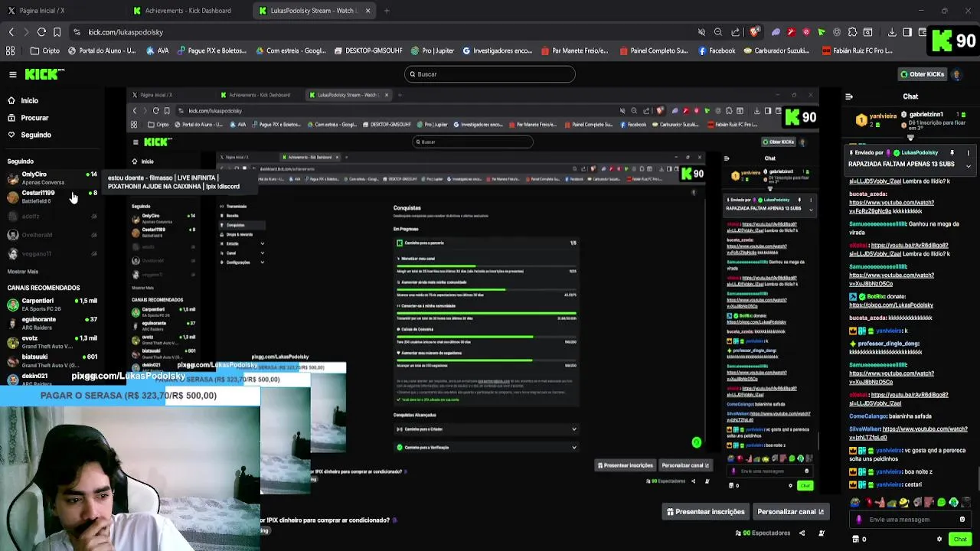Click username professor_dingle_dong in chat

point(889,344)
